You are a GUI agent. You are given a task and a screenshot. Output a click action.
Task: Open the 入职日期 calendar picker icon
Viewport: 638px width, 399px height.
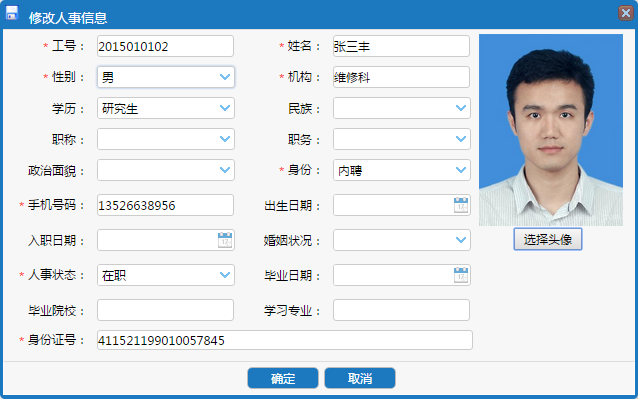[225, 240]
